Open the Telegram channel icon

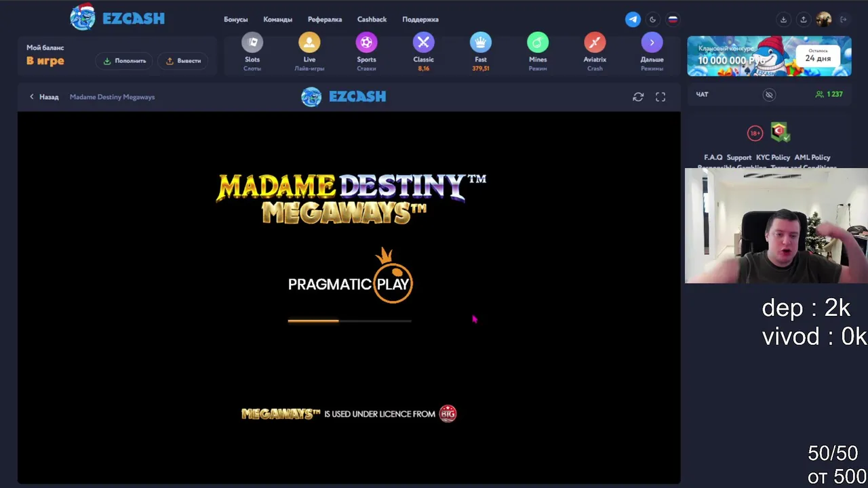click(633, 20)
